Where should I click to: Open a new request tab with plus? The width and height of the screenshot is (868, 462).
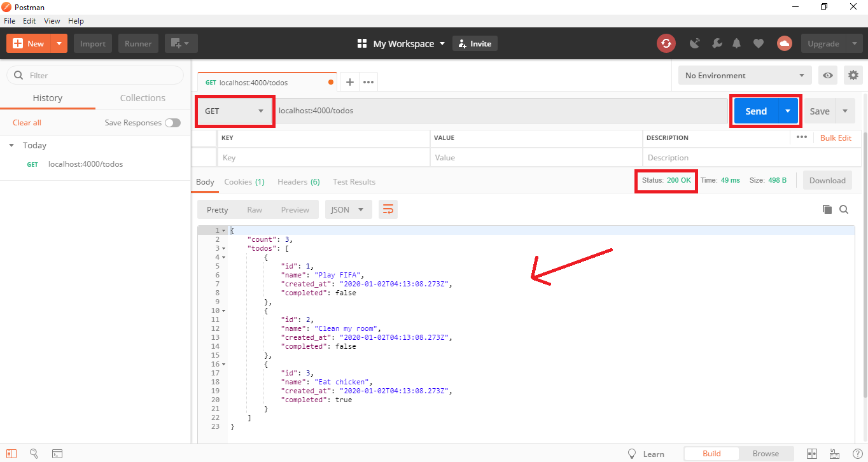coord(350,82)
